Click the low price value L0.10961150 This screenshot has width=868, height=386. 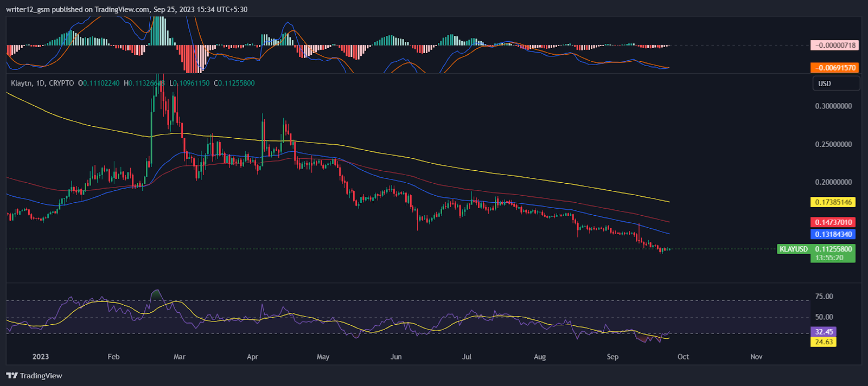pyautogui.click(x=189, y=83)
